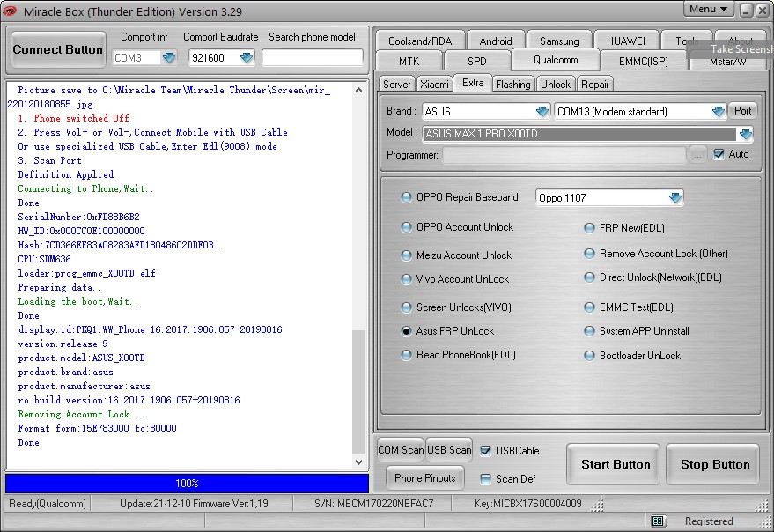Click the USB Scan button
The width and height of the screenshot is (774, 532).
click(x=449, y=449)
